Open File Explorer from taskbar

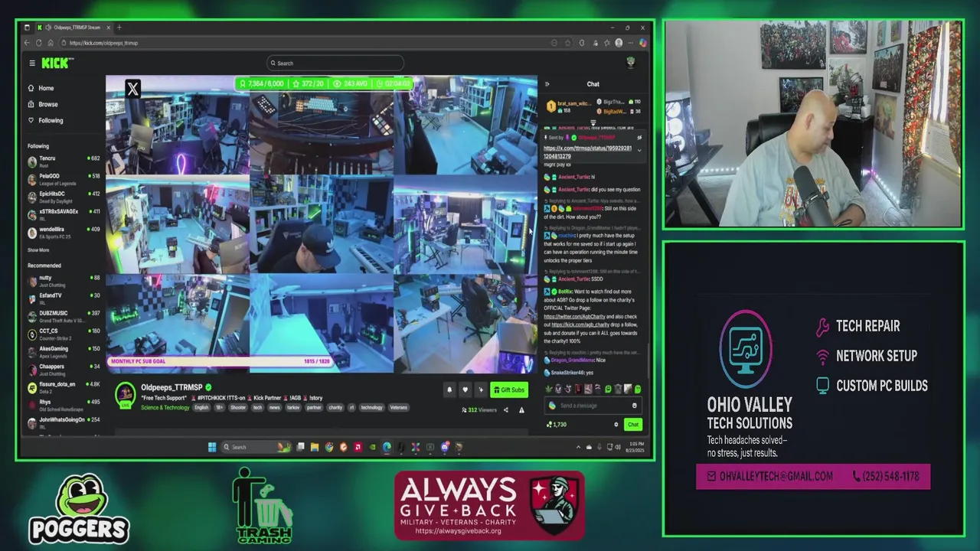[x=314, y=447]
